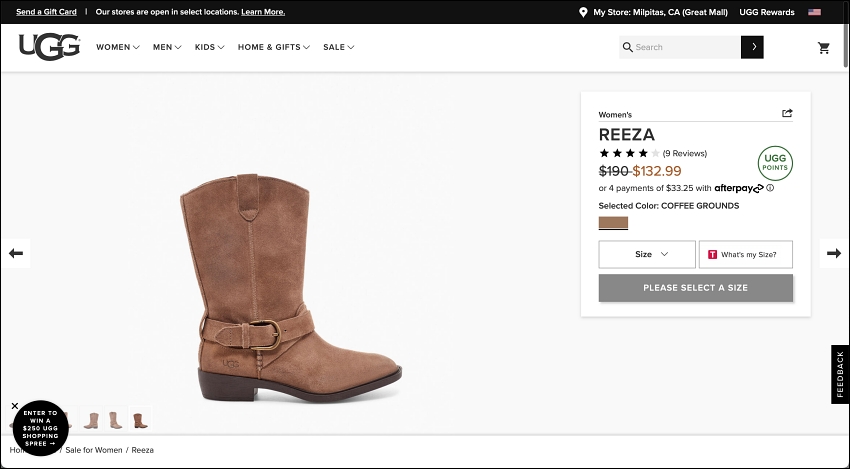Open the US flag country selector
This screenshot has width=850, height=469.
pyautogui.click(x=814, y=12)
